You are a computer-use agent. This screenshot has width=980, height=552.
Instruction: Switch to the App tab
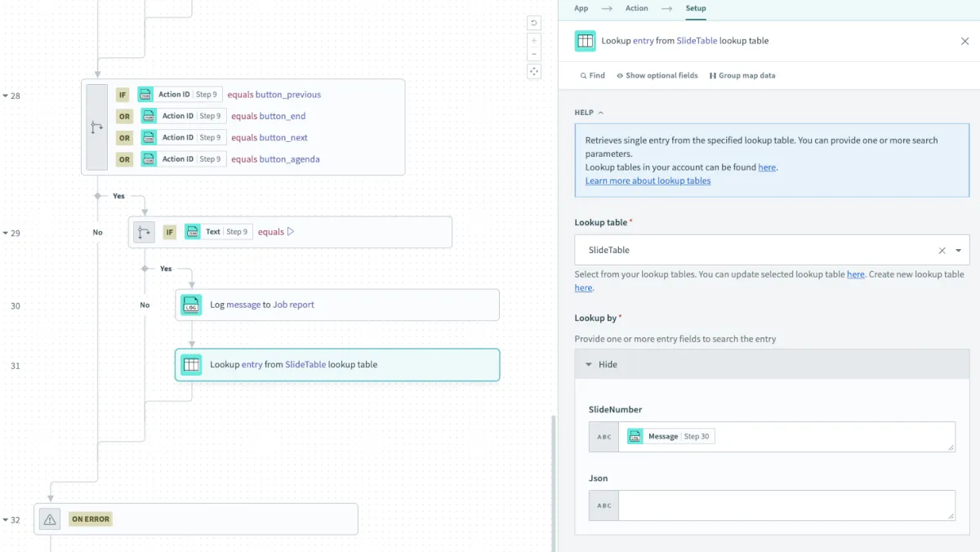pos(581,8)
